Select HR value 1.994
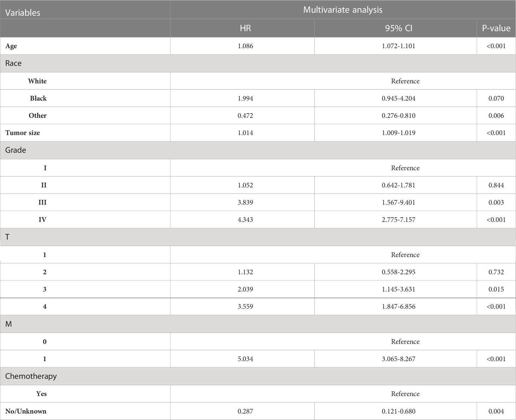The height and width of the screenshot is (420, 516). click(245, 98)
